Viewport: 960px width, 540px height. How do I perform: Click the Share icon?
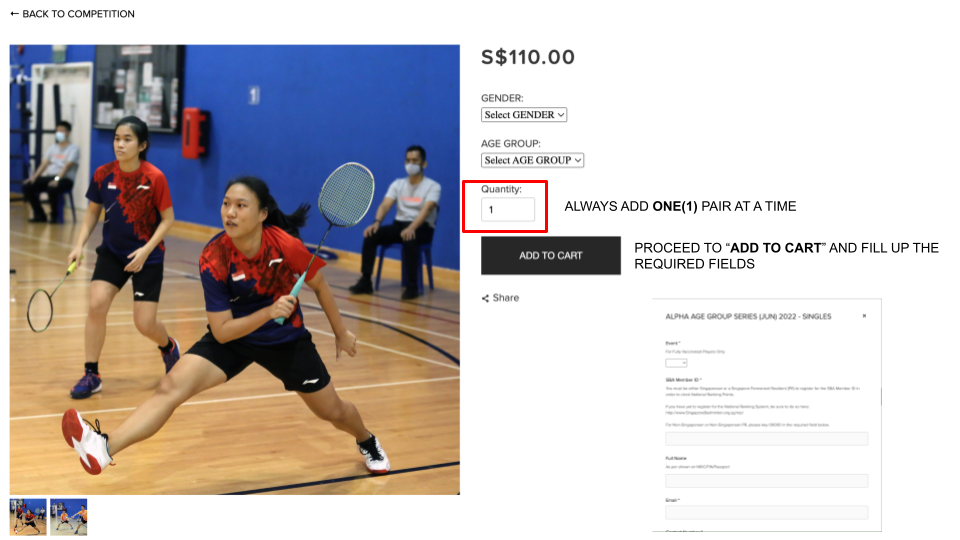point(485,298)
